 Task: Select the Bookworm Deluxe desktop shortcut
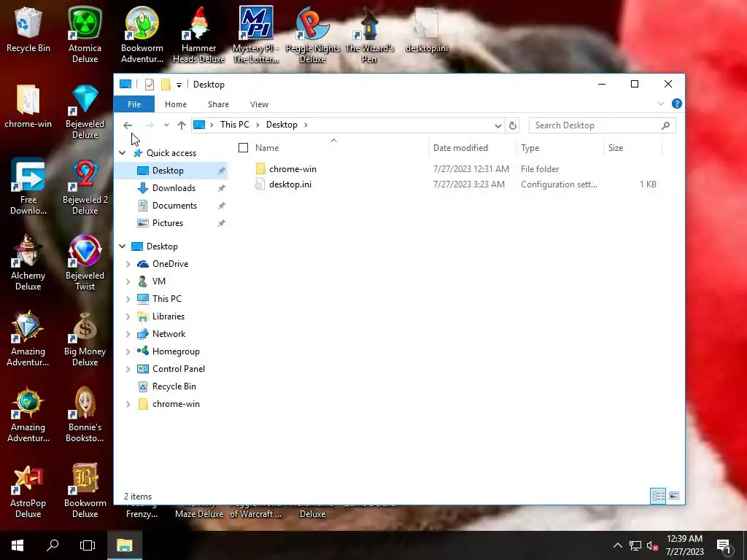click(85, 491)
